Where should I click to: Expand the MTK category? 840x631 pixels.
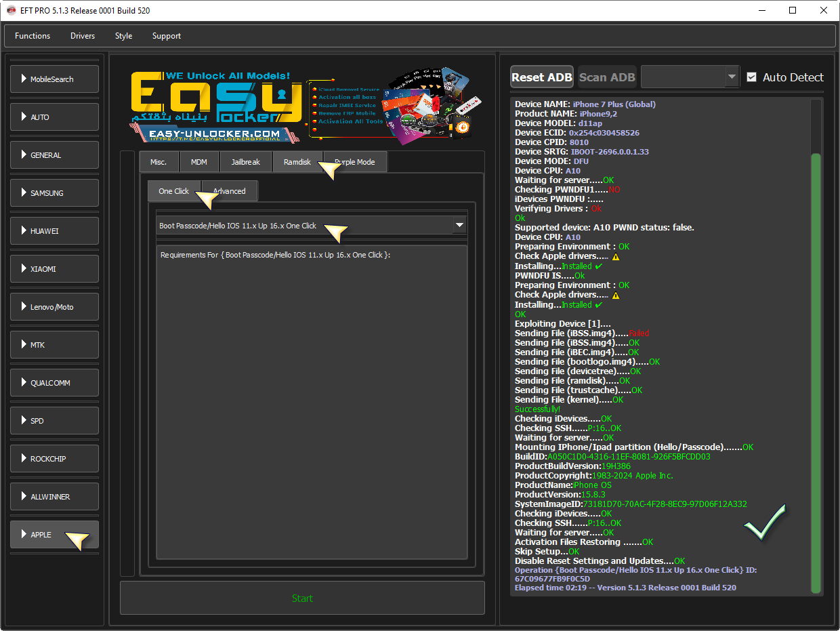pyautogui.click(x=55, y=345)
